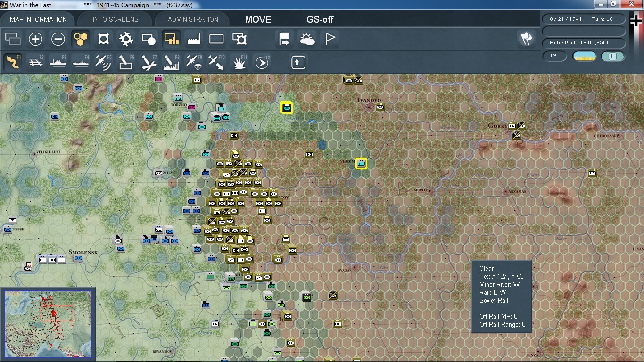
Task: Click the zoom out minus icon
Action: tap(58, 39)
